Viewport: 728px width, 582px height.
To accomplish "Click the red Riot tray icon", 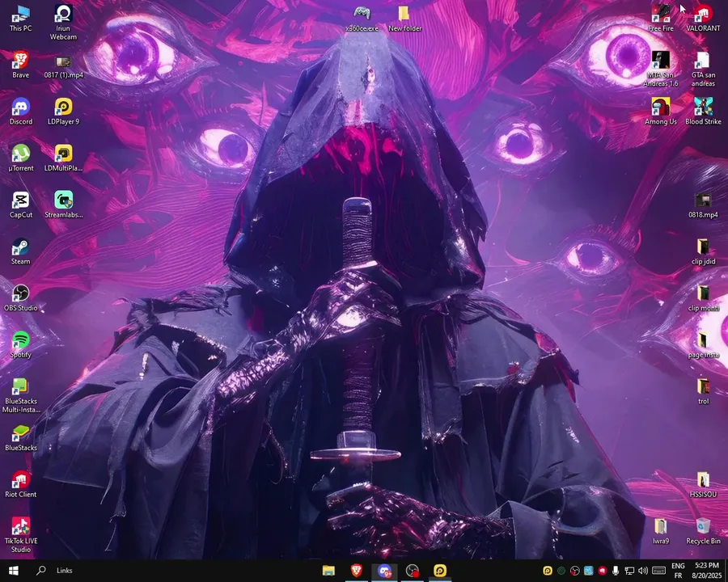I will coord(602,571).
